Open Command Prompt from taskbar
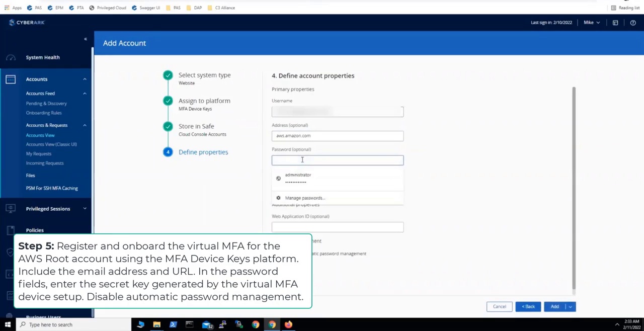The image size is (644, 331). pos(190,324)
